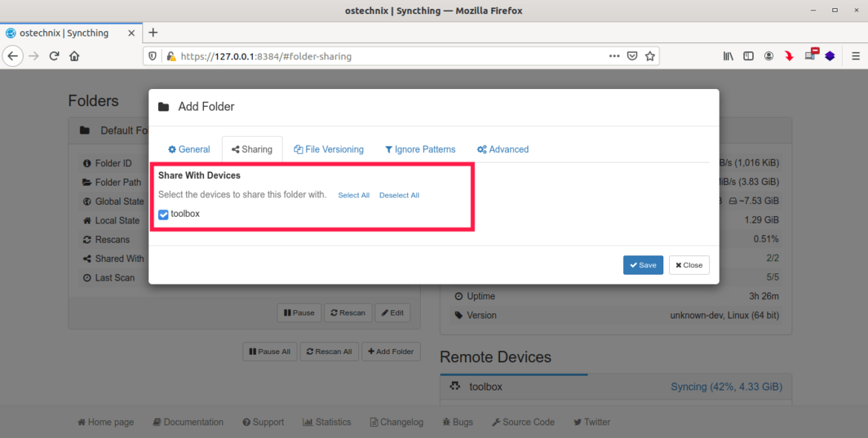Go to the Advanced tab
Viewport: 868px width, 438px height.
[x=502, y=149]
